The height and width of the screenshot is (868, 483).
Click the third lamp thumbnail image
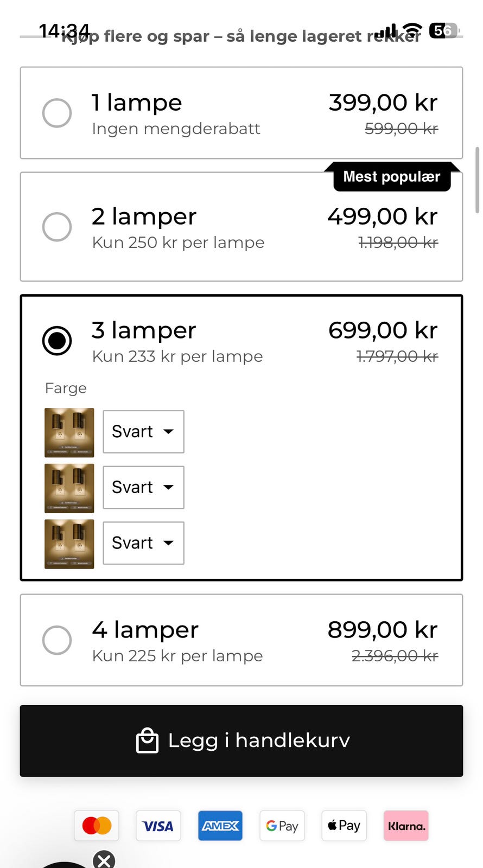click(69, 544)
